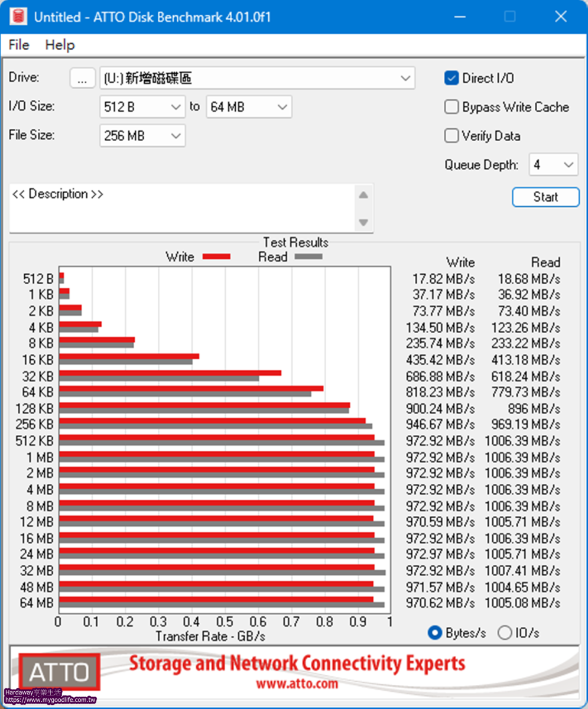
Task: Select the IO/s radio button
Action: click(505, 633)
